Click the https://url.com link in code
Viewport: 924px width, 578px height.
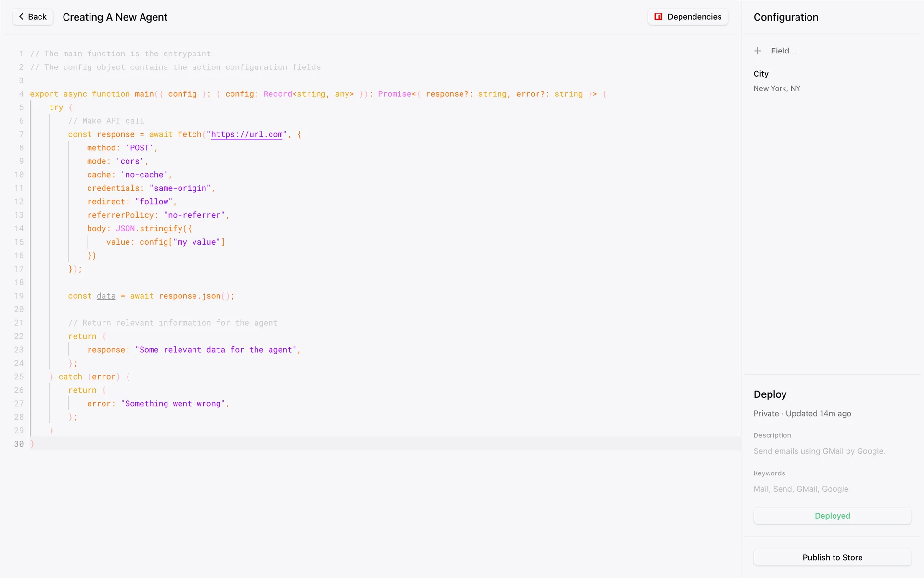(x=246, y=134)
